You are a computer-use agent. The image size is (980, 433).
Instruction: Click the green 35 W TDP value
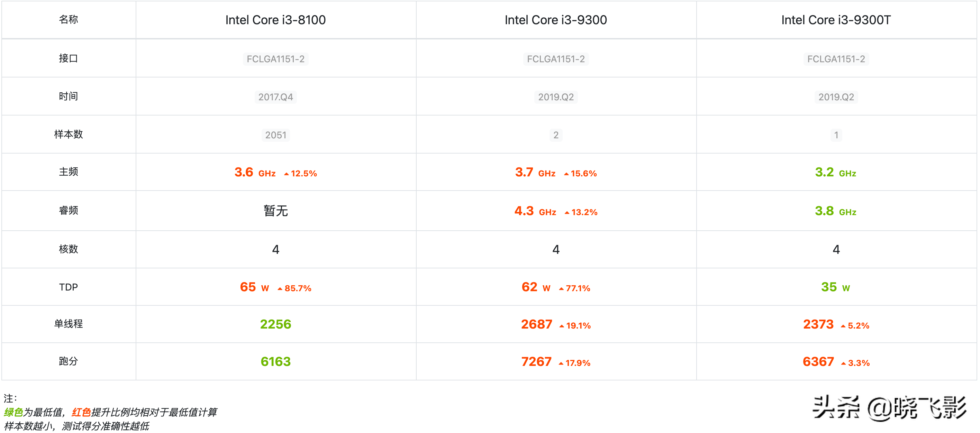835,287
